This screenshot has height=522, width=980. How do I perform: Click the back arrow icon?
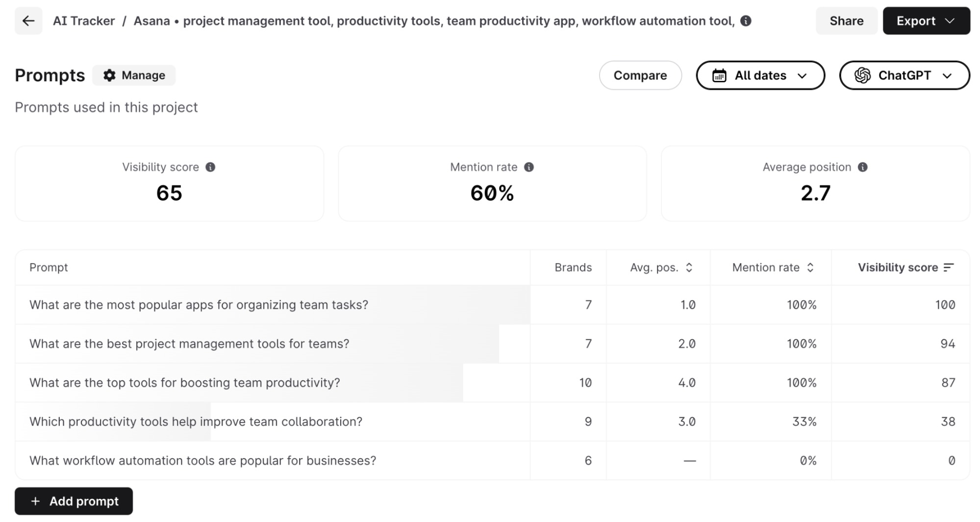[x=28, y=21]
